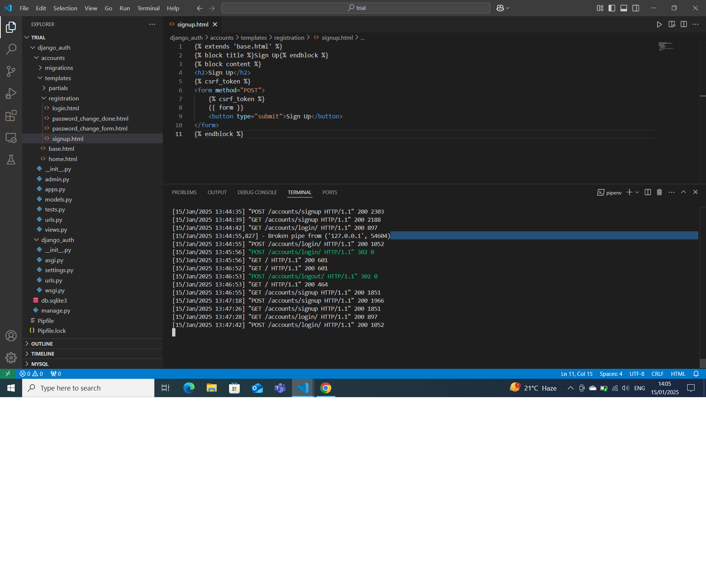Screen dimensions: 706x588
Task: Click the trial command center search box
Action: coord(356,8)
